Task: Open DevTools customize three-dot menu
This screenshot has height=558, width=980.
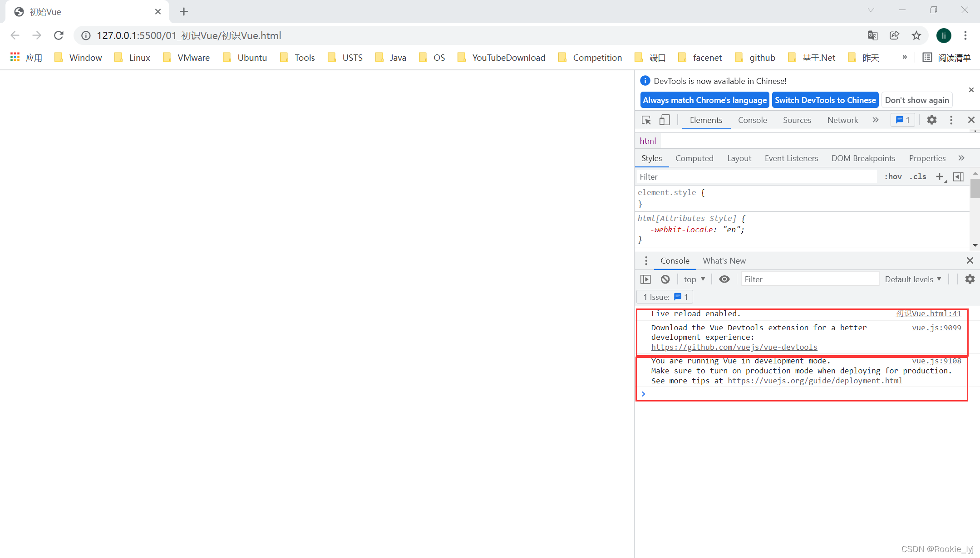Action: [951, 120]
